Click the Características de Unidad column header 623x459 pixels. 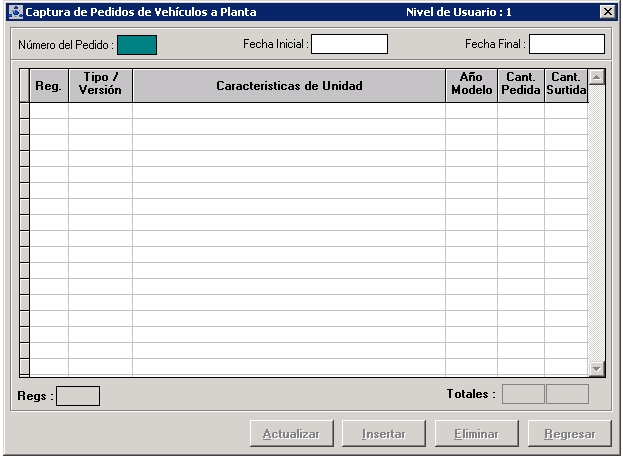pyautogui.click(x=289, y=86)
